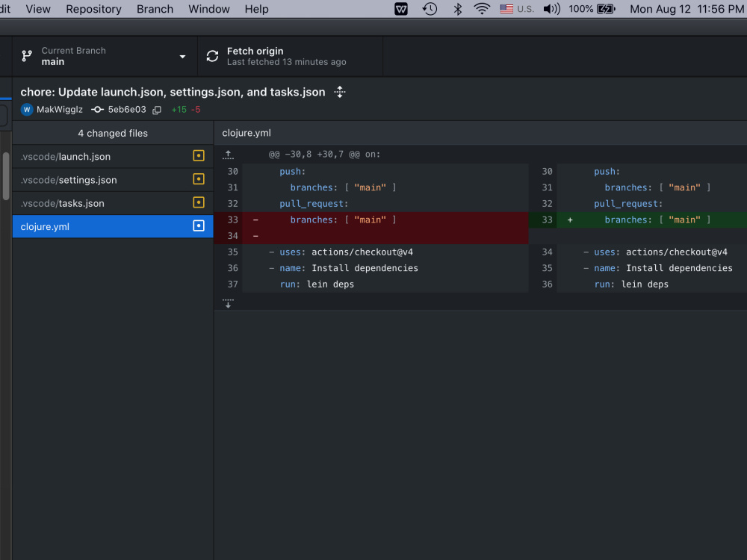Open the Repository menu
Viewport: 747px width, 560px height.
click(x=93, y=9)
